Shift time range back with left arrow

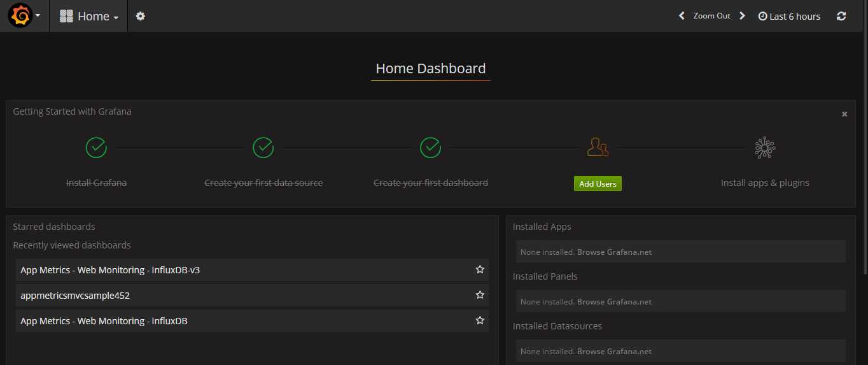(682, 16)
